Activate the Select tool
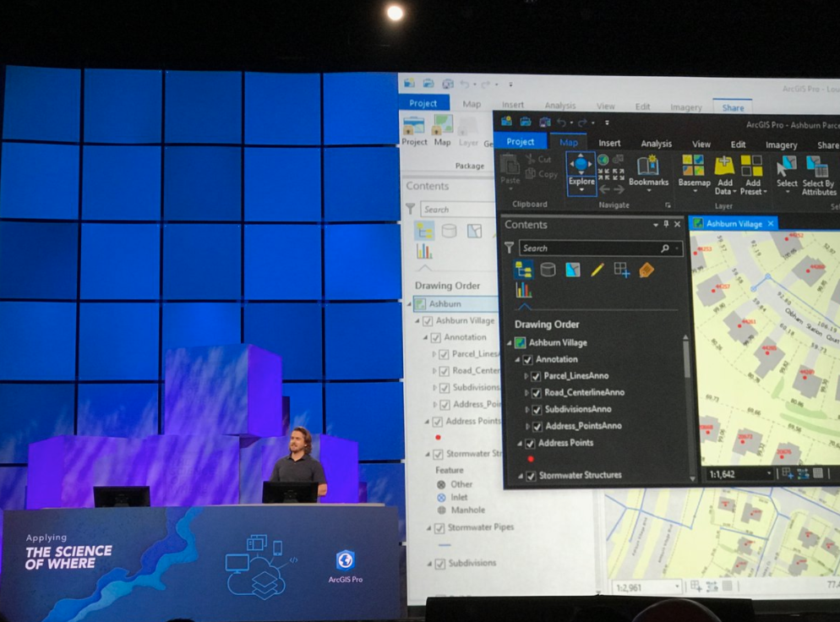Screen dimensions: 840x622 click(787, 172)
